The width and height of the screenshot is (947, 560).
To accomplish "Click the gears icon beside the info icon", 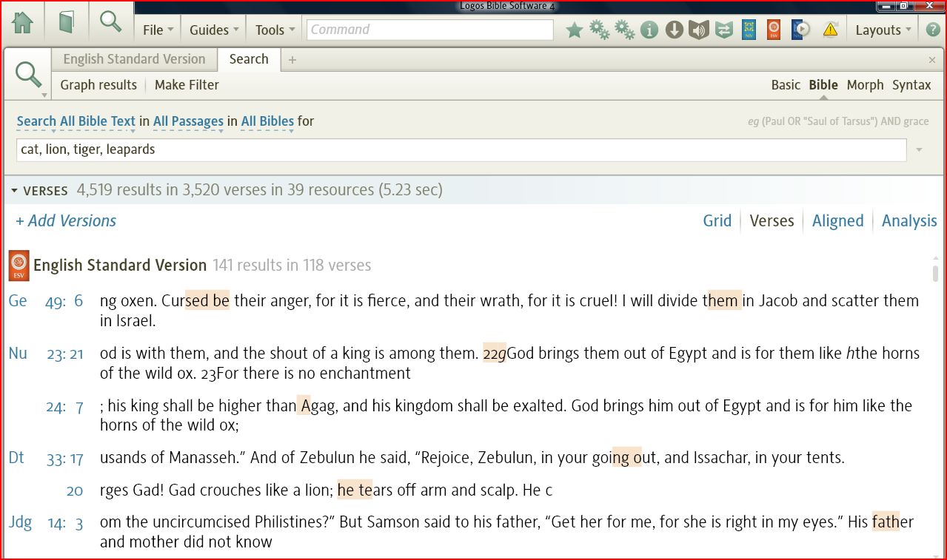I will point(624,30).
